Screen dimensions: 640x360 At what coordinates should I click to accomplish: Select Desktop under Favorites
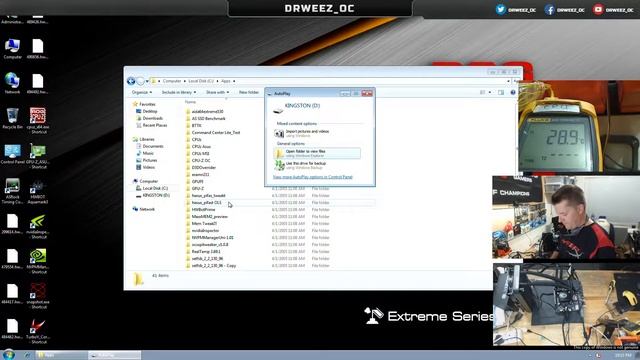pyautogui.click(x=149, y=111)
